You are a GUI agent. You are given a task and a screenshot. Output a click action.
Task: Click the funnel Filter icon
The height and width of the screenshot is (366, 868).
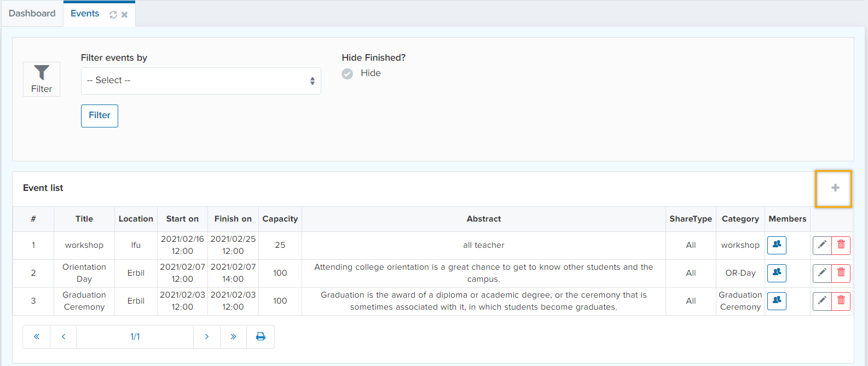pos(42,79)
